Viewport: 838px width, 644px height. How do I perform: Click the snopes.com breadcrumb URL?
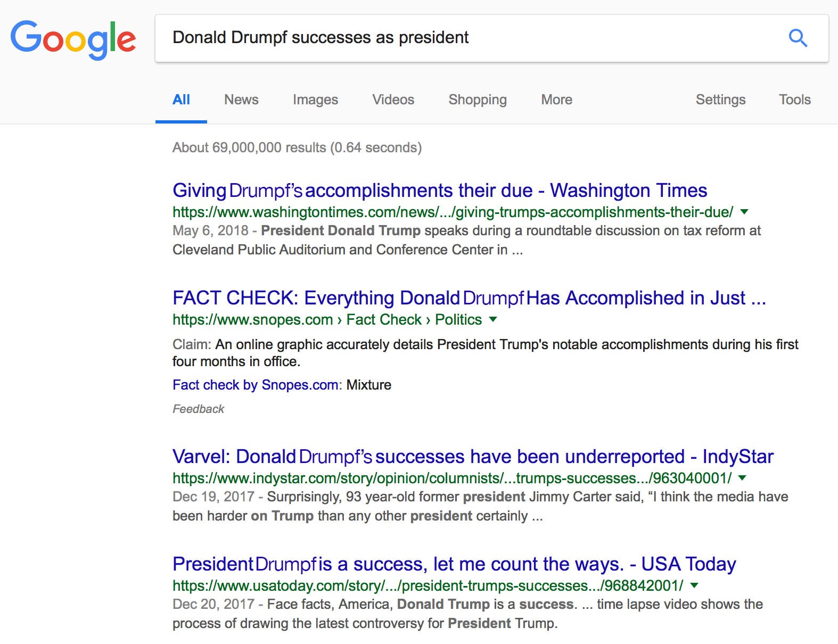click(x=327, y=319)
